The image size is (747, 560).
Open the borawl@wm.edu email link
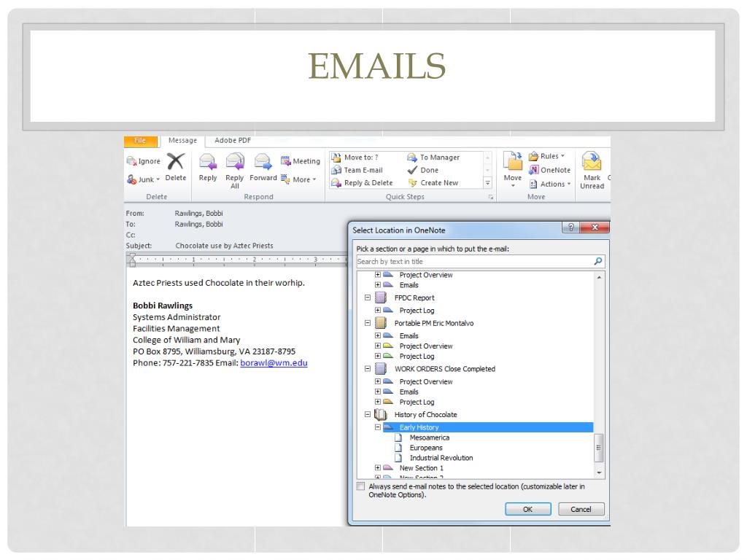tap(274, 362)
